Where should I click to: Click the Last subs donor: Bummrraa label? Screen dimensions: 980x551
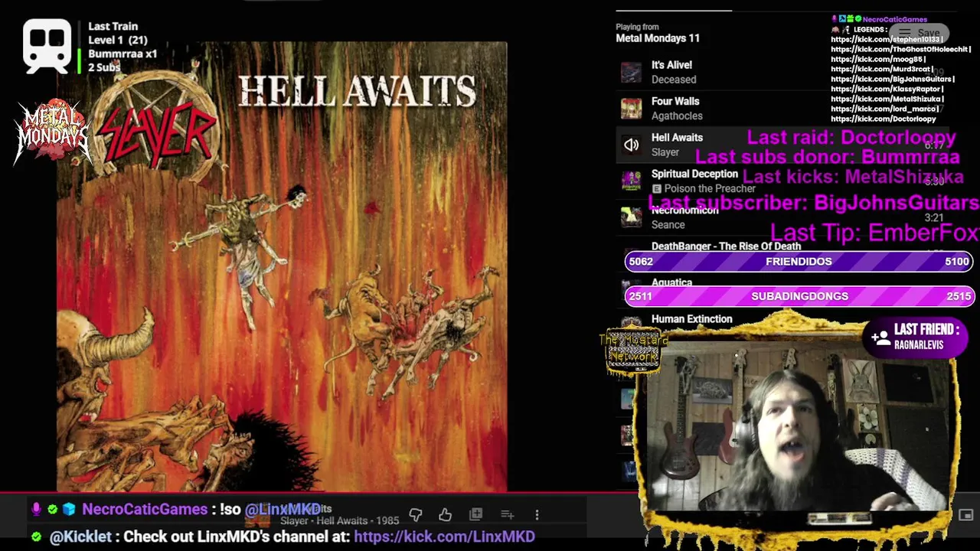pyautogui.click(x=827, y=158)
